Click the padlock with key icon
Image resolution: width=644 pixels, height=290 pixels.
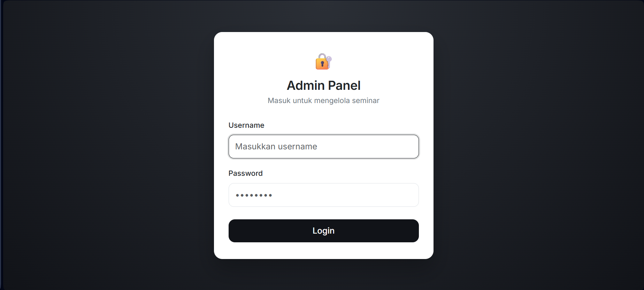[x=323, y=62]
